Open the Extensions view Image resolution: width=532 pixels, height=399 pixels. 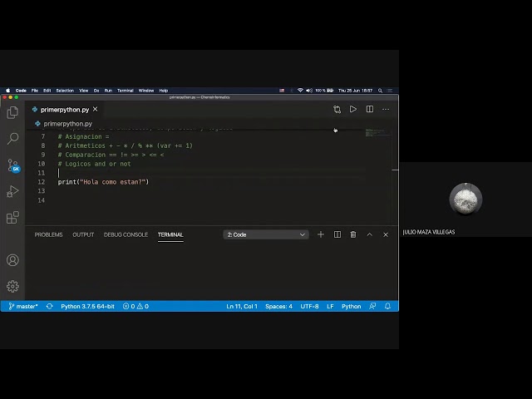pos(12,218)
